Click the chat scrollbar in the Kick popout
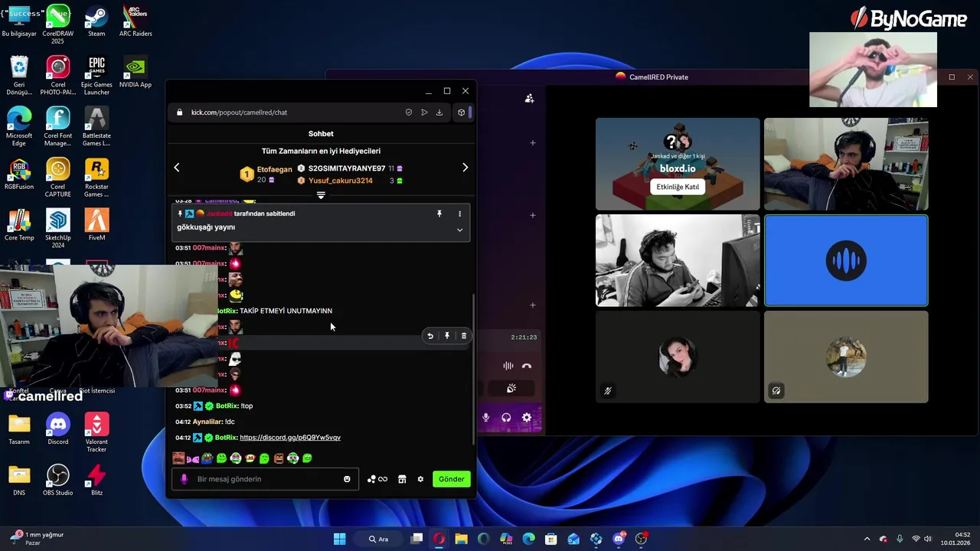This screenshot has height=551, width=980. pos(472,369)
